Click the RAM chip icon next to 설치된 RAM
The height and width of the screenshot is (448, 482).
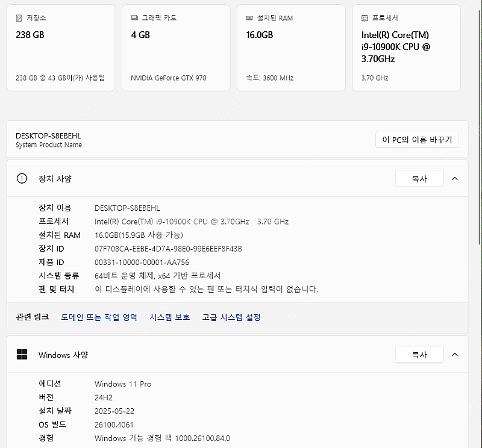249,18
